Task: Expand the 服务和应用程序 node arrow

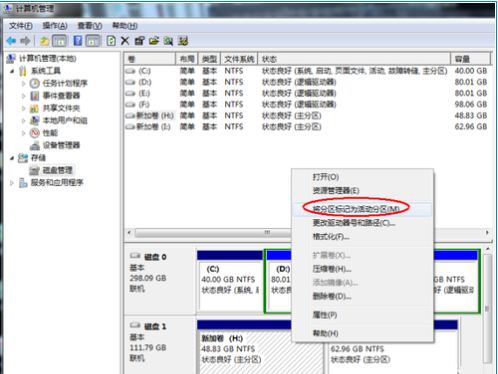Action: tap(12, 183)
